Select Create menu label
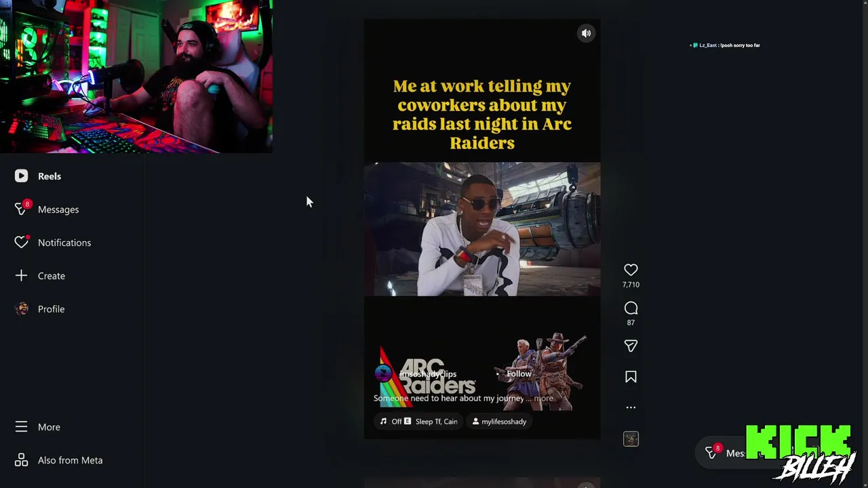Screen dimensions: 868x488 [52, 276]
